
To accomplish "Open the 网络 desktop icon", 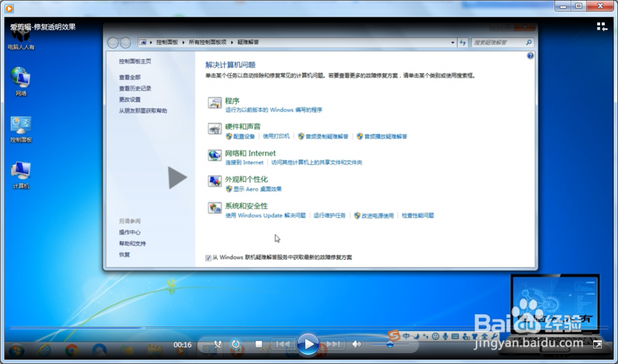I will pyautogui.click(x=21, y=82).
